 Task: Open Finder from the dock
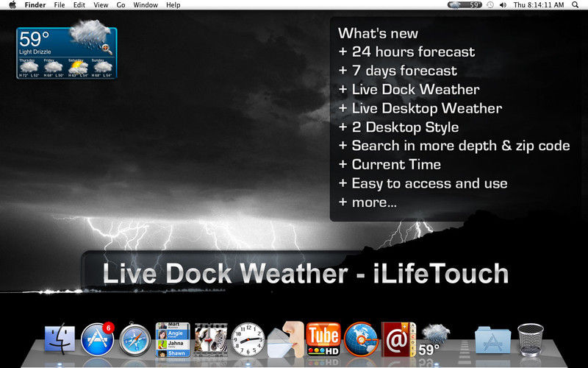click(60, 339)
